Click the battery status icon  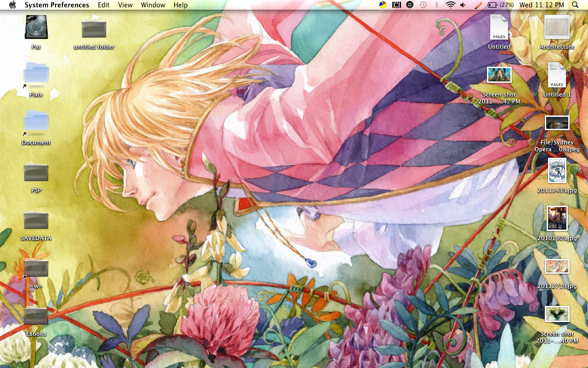[x=492, y=5]
